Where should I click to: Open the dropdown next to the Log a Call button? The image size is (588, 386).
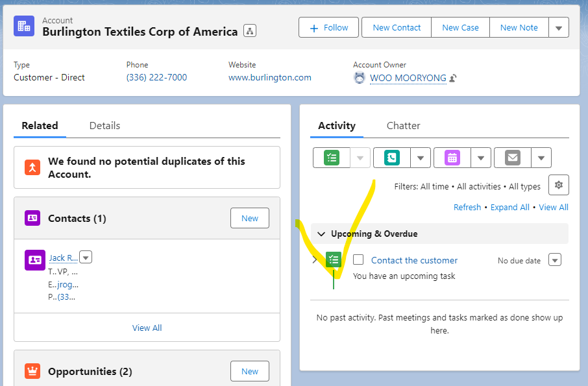(x=421, y=158)
